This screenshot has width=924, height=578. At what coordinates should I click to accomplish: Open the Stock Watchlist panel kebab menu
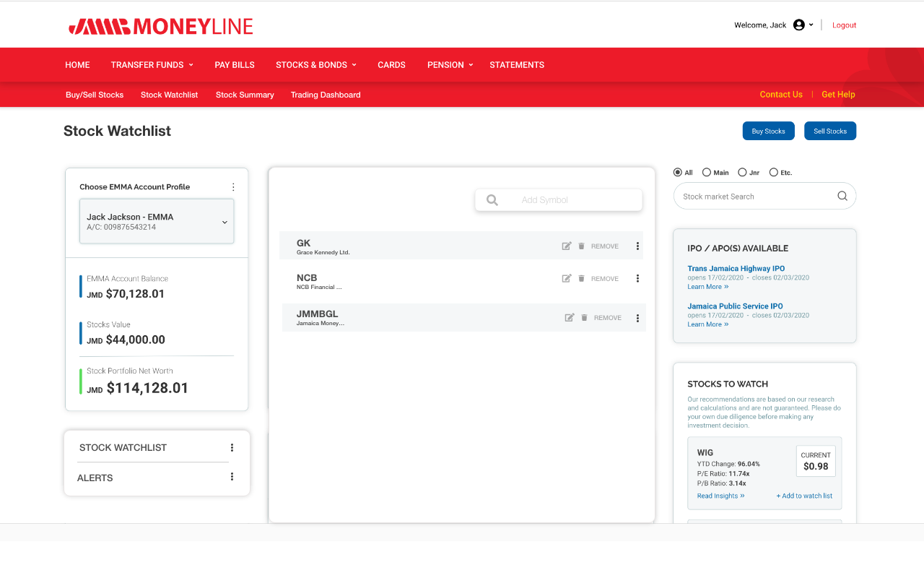click(232, 447)
